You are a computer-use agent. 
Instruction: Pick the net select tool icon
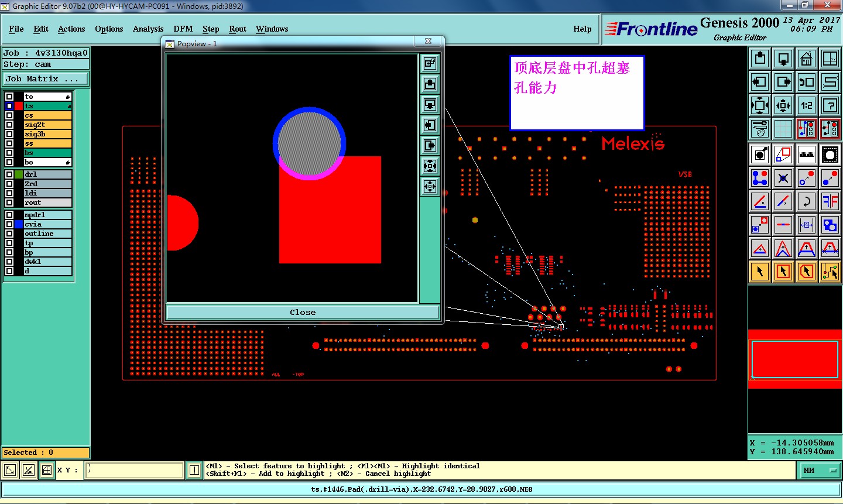830,272
